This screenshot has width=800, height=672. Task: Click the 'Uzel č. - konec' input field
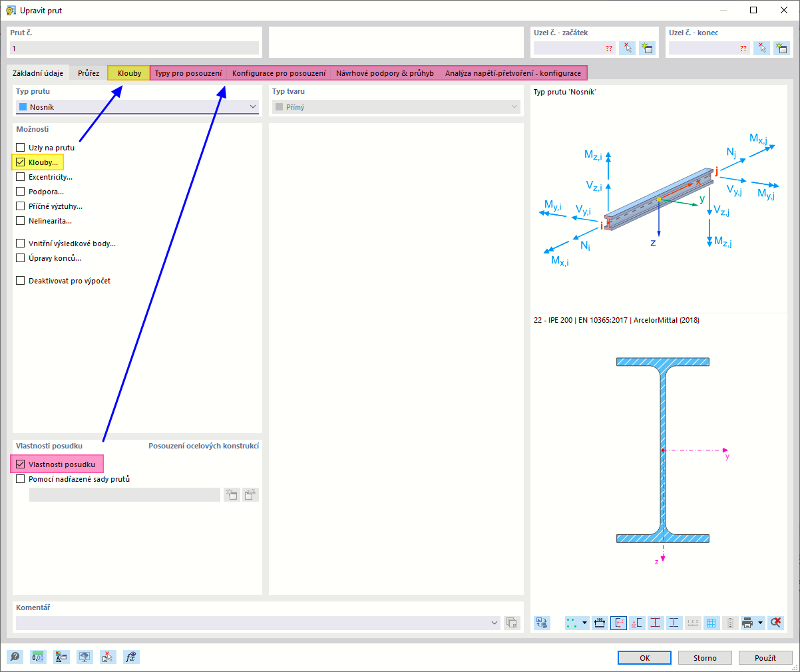click(x=709, y=48)
